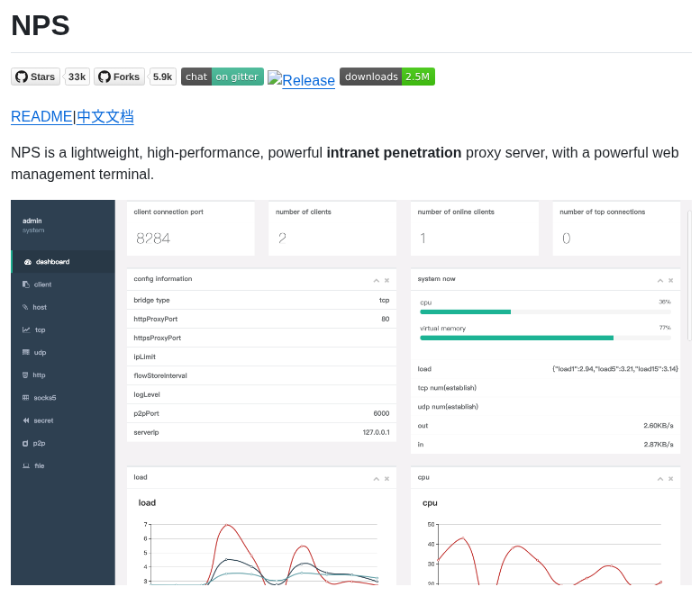The image size is (700, 596).
Task: Open the chat on gitter badge
Action: pyautogui.click(x=223, y=77)
